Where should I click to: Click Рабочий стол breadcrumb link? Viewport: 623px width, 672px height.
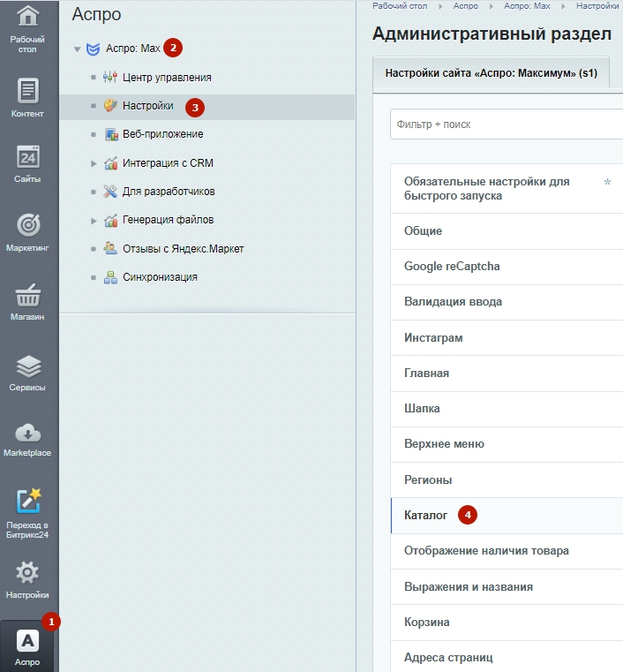point(400,6)
